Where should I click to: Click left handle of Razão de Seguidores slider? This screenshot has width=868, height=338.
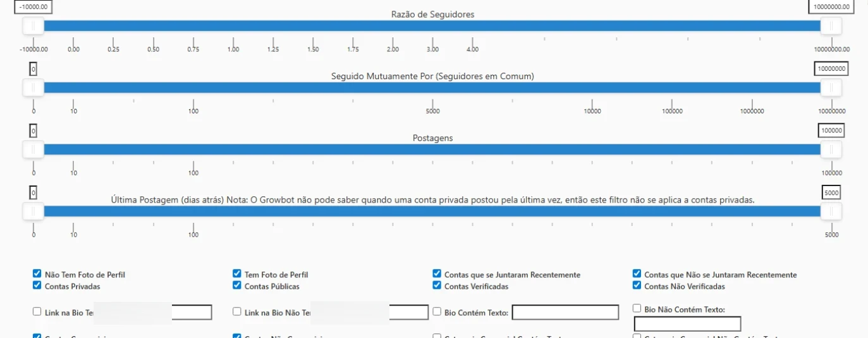click(33, 25)
